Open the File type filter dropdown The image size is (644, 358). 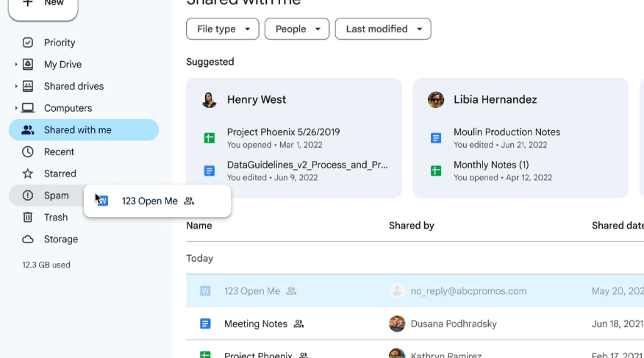click(x=222, y=29)
